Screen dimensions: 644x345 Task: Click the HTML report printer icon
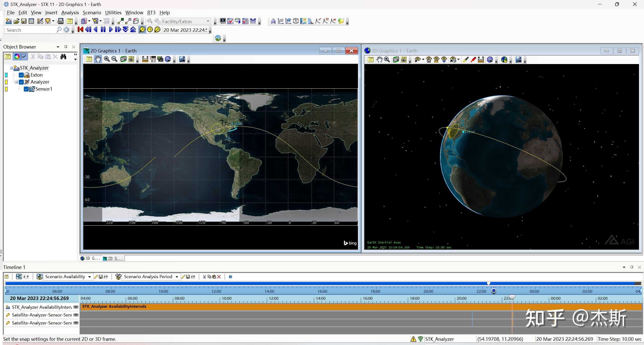pos(60,21)
